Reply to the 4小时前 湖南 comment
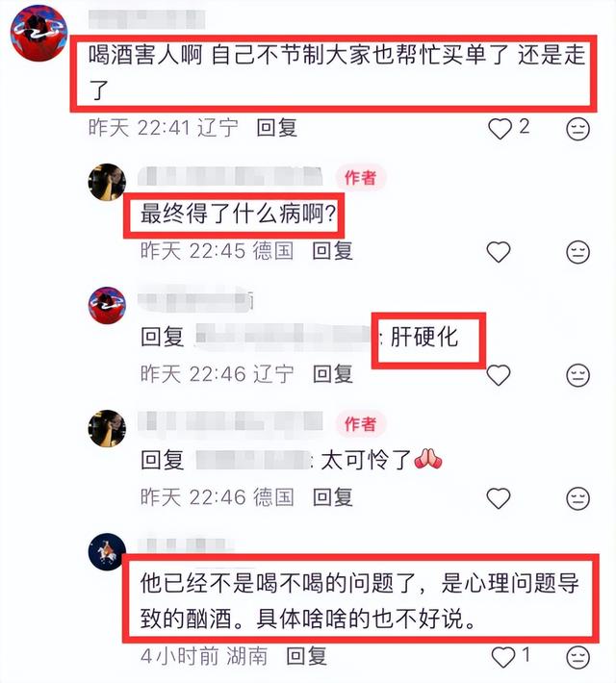 tap(306, 656)
